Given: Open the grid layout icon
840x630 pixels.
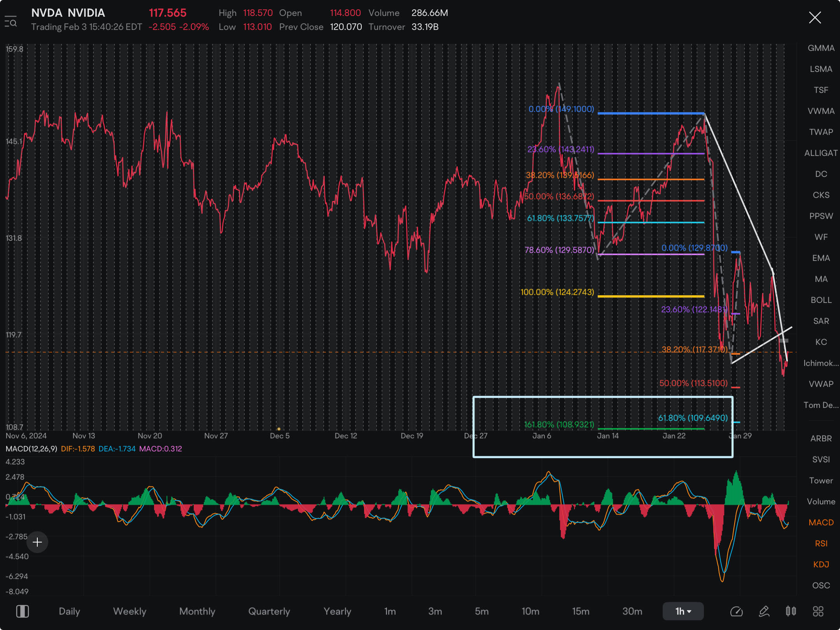Looking at the screenshot, I should 818,611.
